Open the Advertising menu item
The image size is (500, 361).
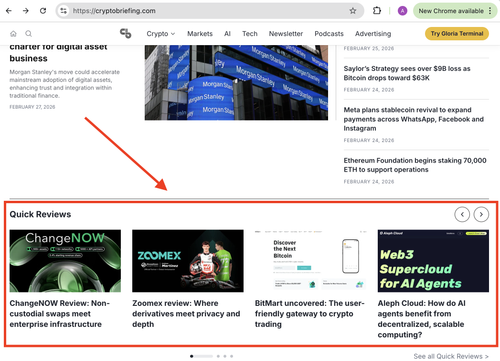click(x=373, y=34)
